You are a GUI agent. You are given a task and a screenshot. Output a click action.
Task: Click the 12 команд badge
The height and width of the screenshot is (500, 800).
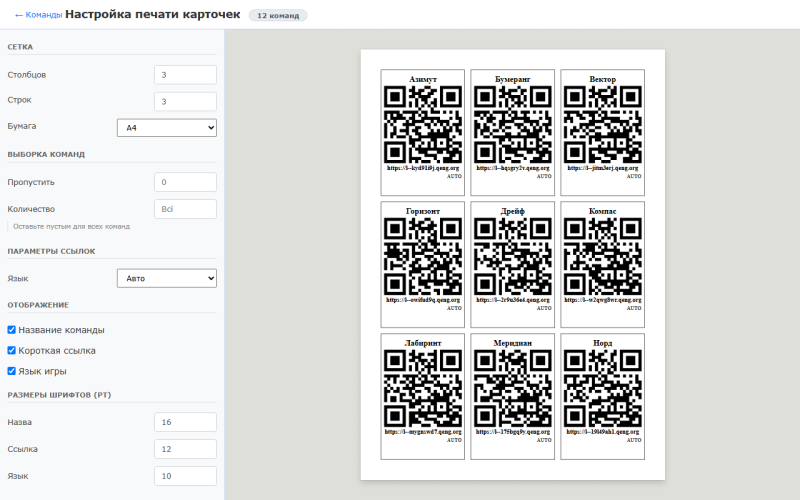(278, 15)
